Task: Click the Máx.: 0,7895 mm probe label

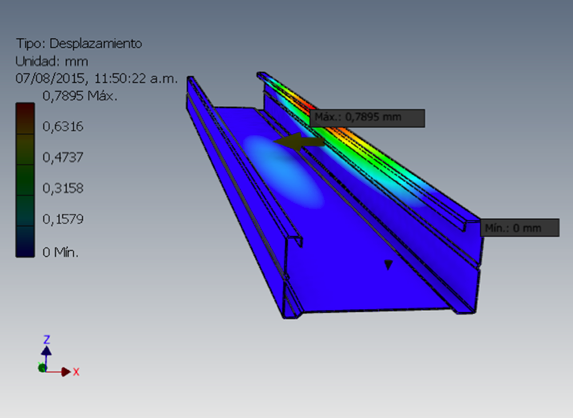Action: coord(367,118)
